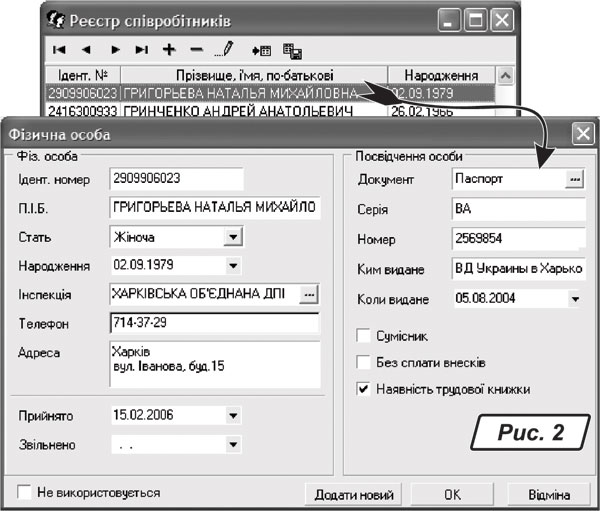This screenshot has width=600, height=511.
Task: Delete record with minus icon
Action: pos(196,49)
